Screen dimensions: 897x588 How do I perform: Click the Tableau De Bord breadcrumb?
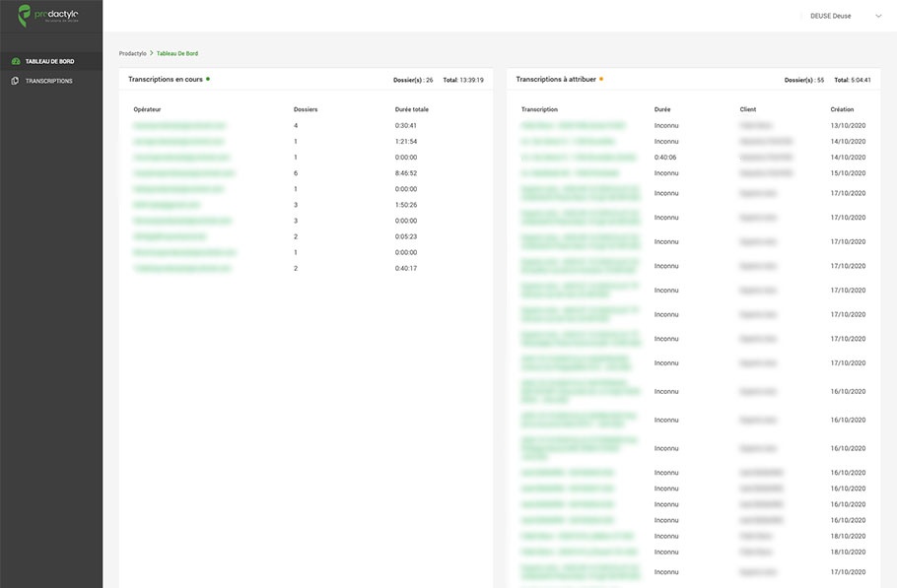coord(177,53)
